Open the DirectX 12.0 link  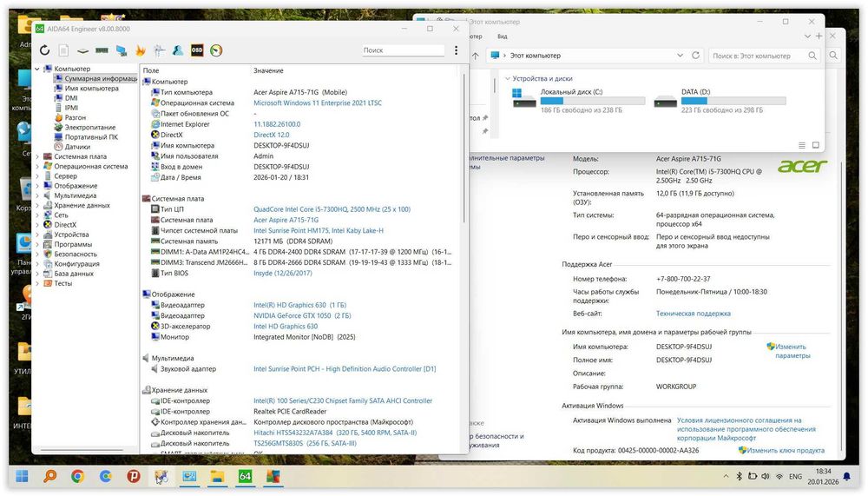[271, 135]
